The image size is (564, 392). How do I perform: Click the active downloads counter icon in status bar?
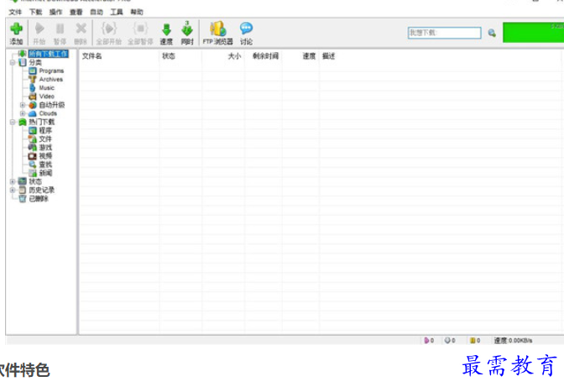(x=429, y=340)
